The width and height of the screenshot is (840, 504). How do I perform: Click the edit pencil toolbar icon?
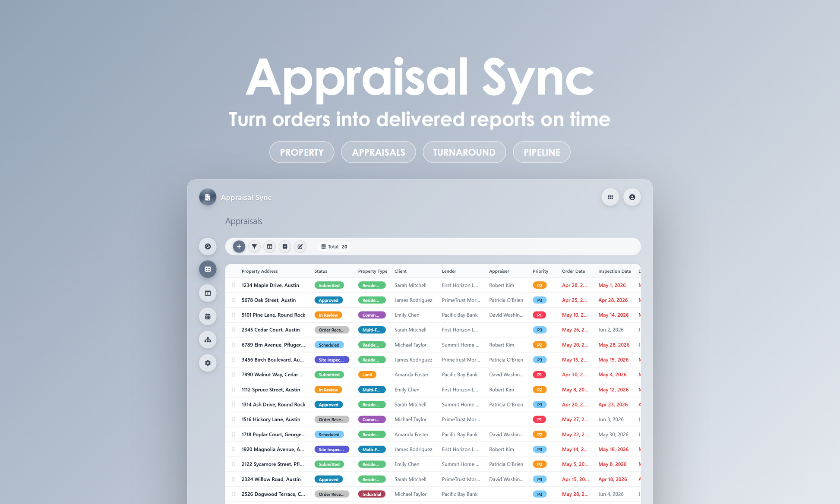(300, 246)
